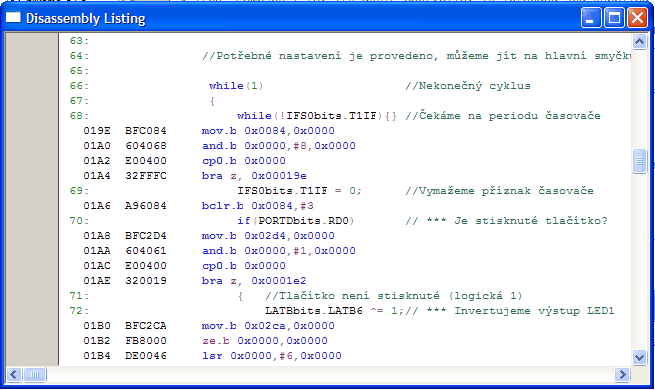Click line 68 'while(!IFS0bits.T1IF){}'

[x=317, y=116]
